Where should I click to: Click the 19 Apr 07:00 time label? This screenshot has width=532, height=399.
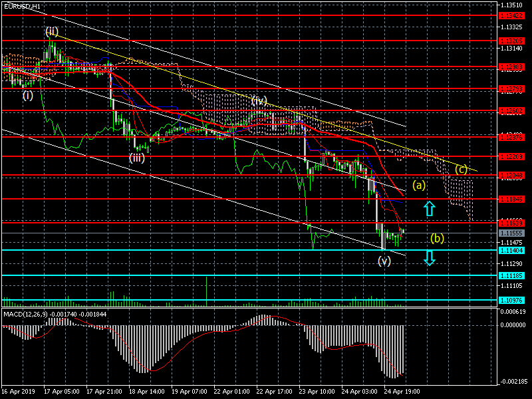(190, 392)
